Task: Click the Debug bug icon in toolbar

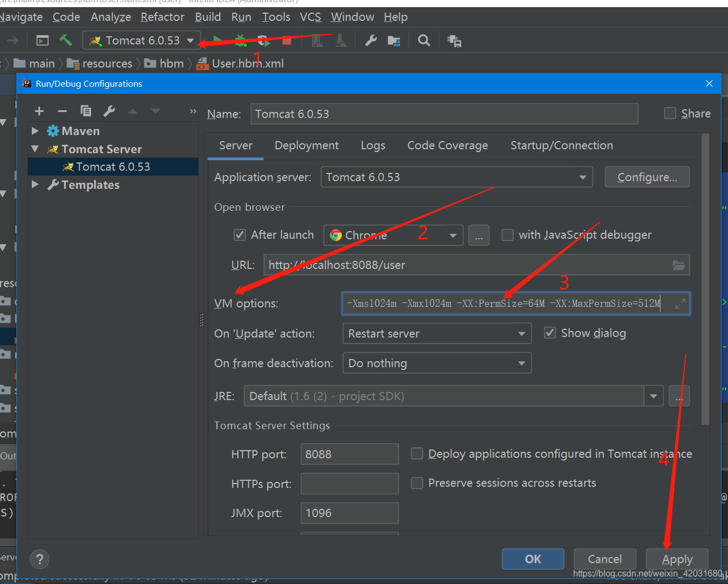Action: coord(240,40)
